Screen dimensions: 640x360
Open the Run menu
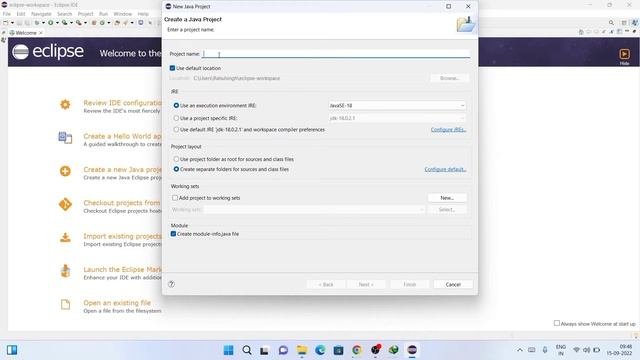[x=104, y=14]
